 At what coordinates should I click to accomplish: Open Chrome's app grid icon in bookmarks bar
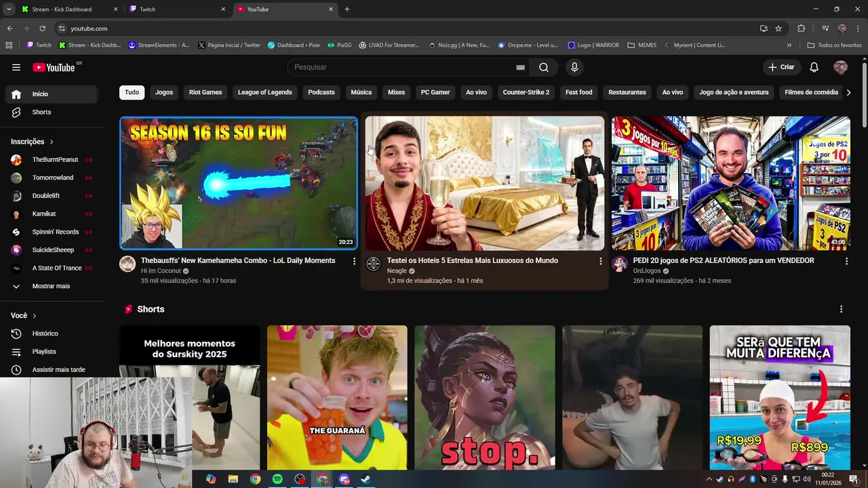(x=9, y=45)
